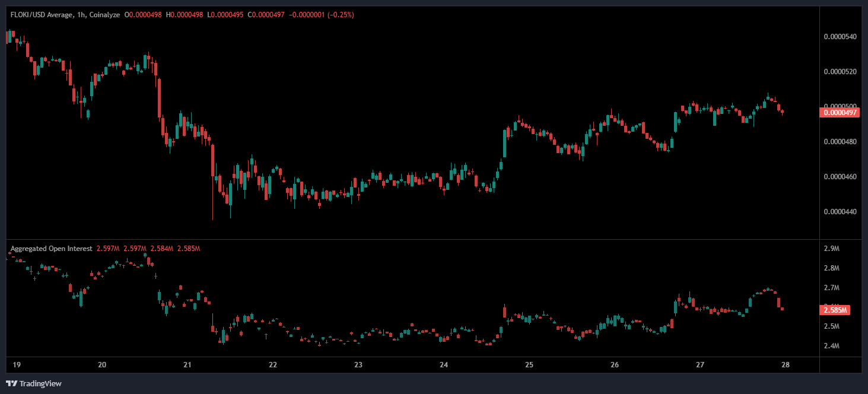The height and width of the screenshot is (394, 868).
Task: Click the date label 23 on time axis
Action: tap(358, 365)
